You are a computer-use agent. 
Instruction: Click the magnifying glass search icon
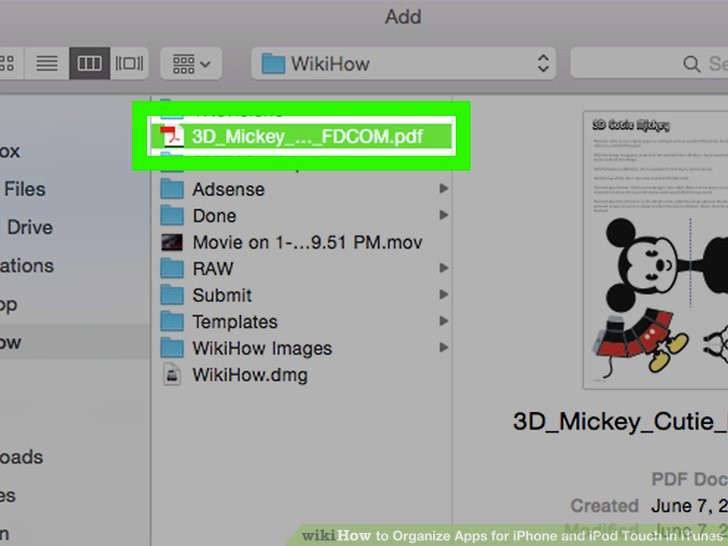pyautogui.click(x=691, y=64)
